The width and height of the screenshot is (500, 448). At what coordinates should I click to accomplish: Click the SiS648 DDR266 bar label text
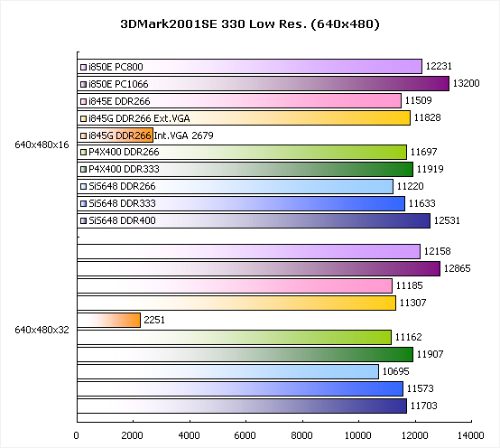(122, 186)
